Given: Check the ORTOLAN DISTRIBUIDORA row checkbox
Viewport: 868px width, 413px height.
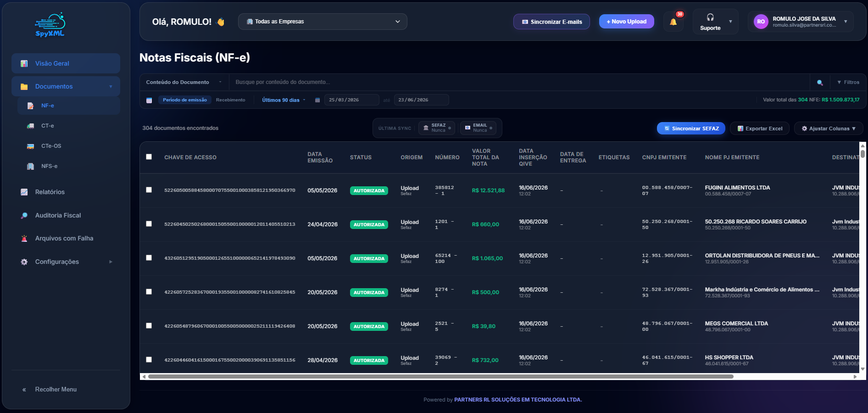Looking at the screenshot, I should pyautogui.click(x=149, y=257).
